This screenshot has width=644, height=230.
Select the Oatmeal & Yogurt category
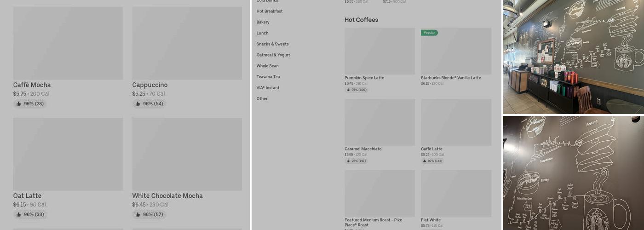point(273,55)
